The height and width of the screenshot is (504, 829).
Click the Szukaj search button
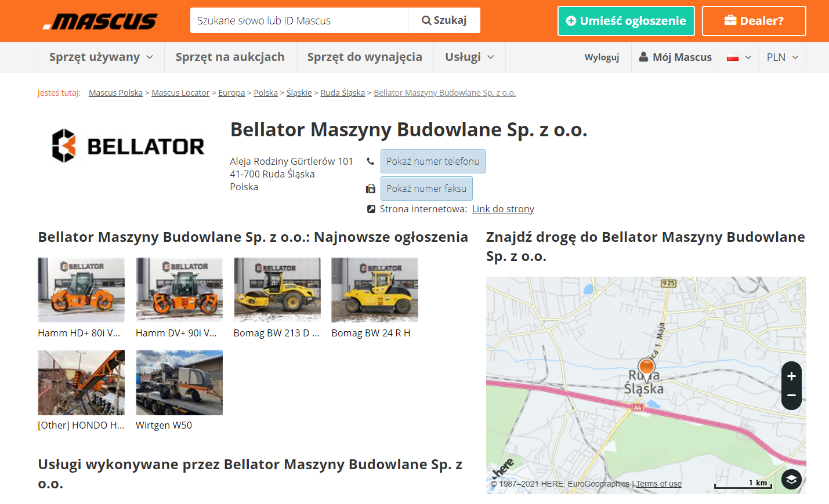(x=444, y=20)
